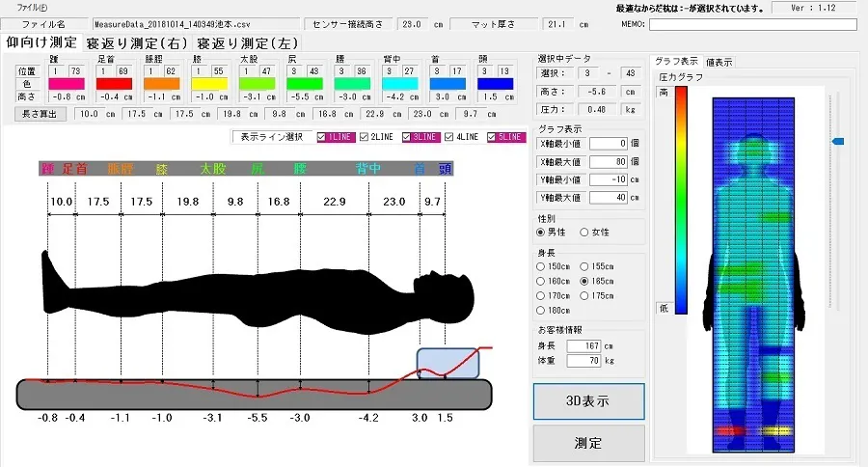Choose the 170cm height option
The height and width of the screenshot is (467, 868).
pyautogui.click(x=541, y=295)
